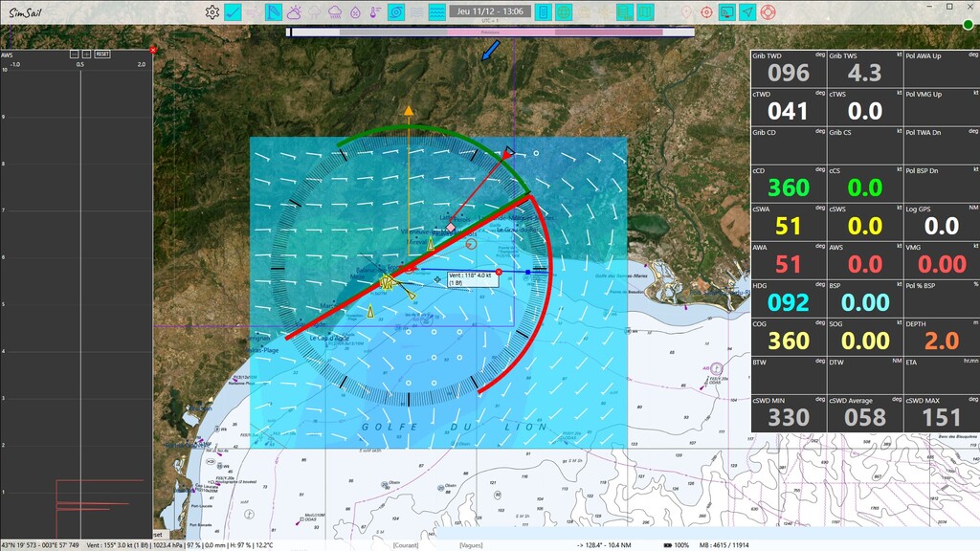This screenshot has width=980, height=551.
Task: Open the settings gear in top toolbar
Action: coord(212,12)
